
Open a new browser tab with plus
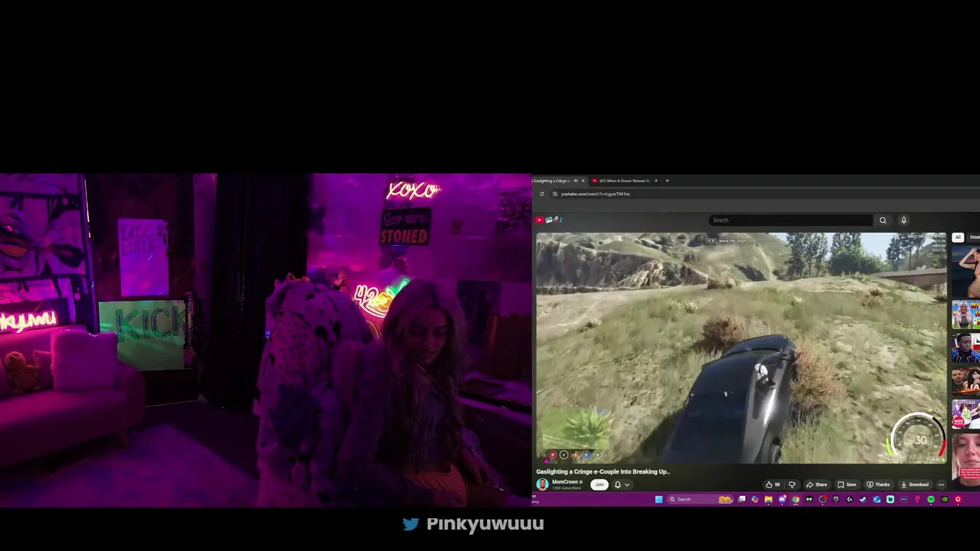pos(667,181)
